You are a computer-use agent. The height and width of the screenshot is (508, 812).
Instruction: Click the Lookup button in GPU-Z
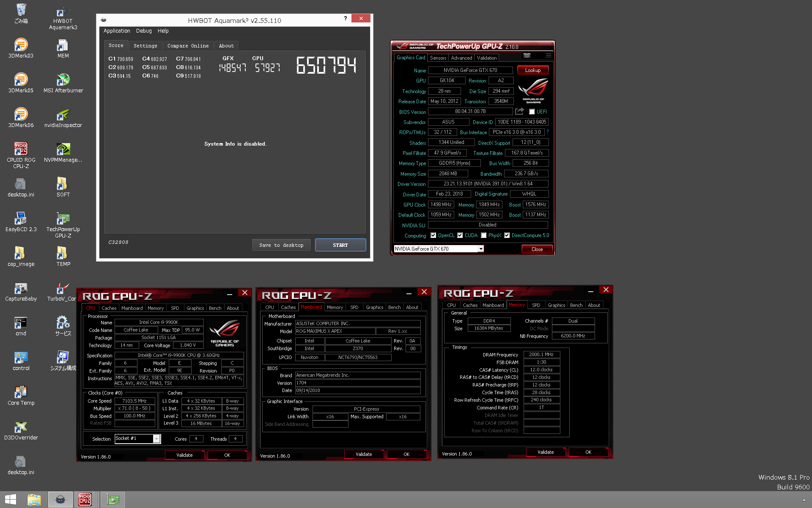[x=533, y=70]
